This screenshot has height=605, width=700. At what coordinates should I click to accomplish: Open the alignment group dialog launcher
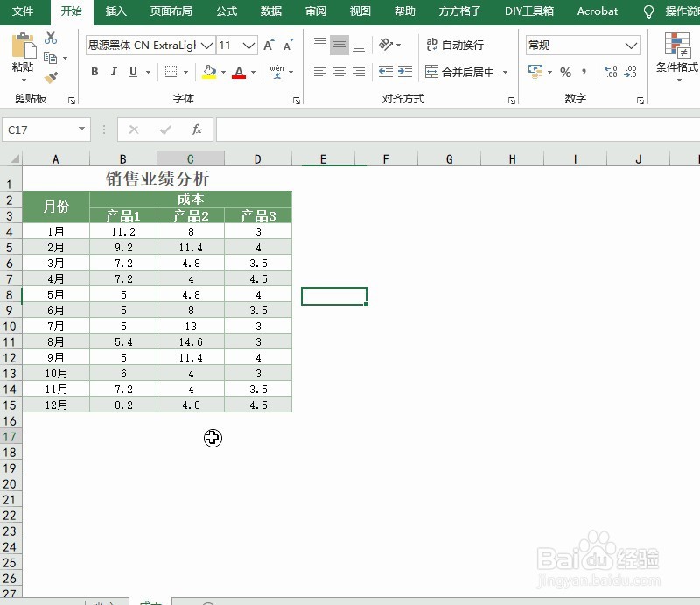[512, 101]
